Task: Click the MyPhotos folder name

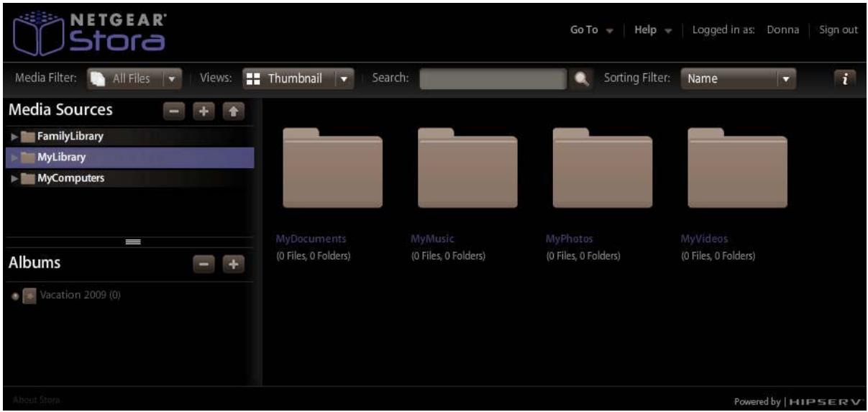Action: coord(570,239)
